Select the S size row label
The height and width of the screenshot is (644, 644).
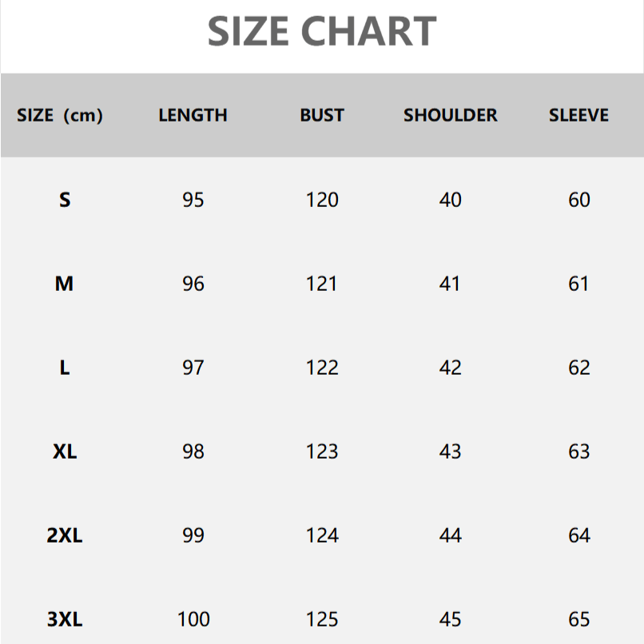click(65, 200)
